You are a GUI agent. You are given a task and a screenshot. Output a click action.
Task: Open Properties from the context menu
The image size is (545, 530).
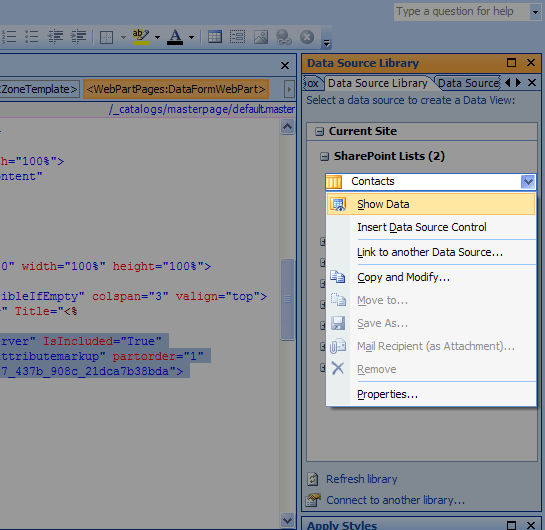coord(387,394)
